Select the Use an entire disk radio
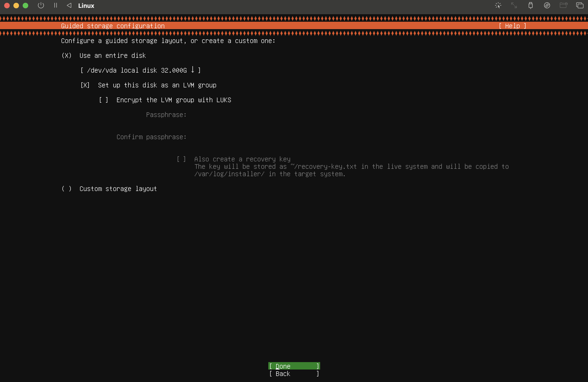This screenshot has width=588, height=382. tap(66, 55)
